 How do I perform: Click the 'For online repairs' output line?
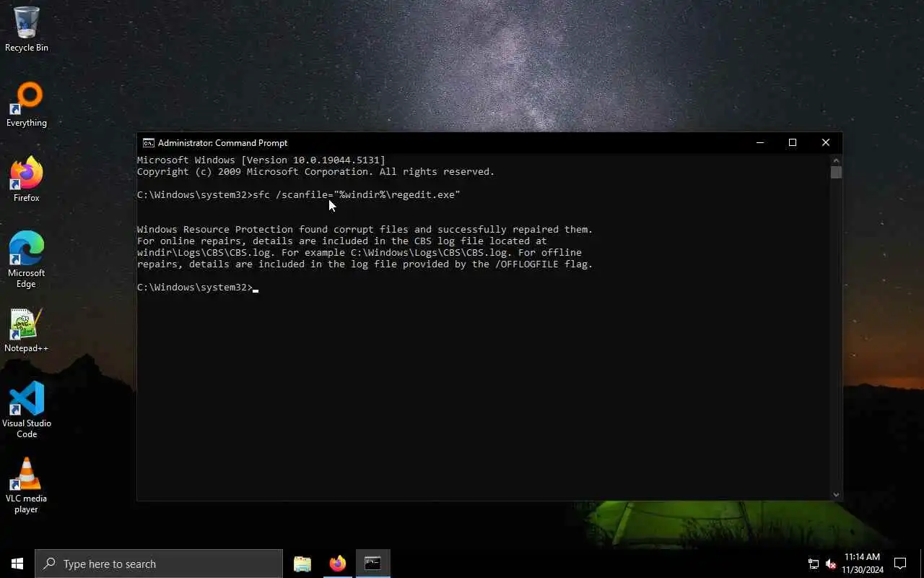pyautogui.click(x=341, y=241)
